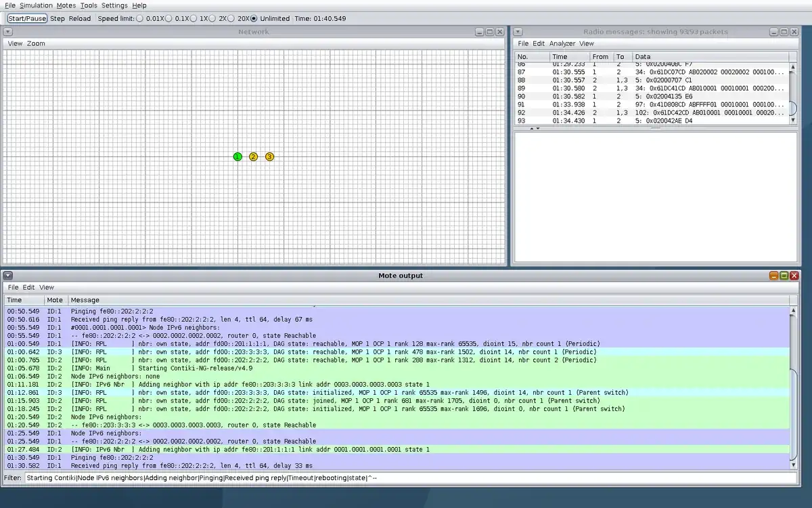Open Mote output Edit menu

[x=28, y=287]
